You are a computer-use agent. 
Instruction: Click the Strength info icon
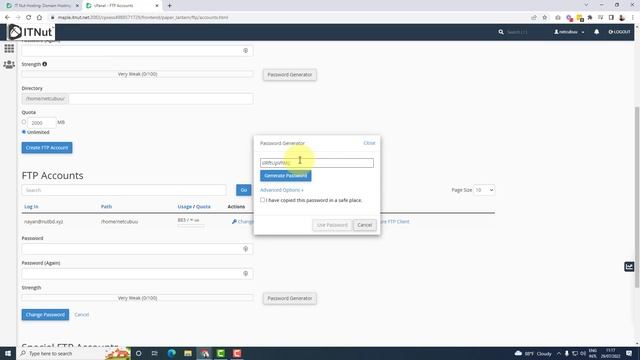point(44,64)
